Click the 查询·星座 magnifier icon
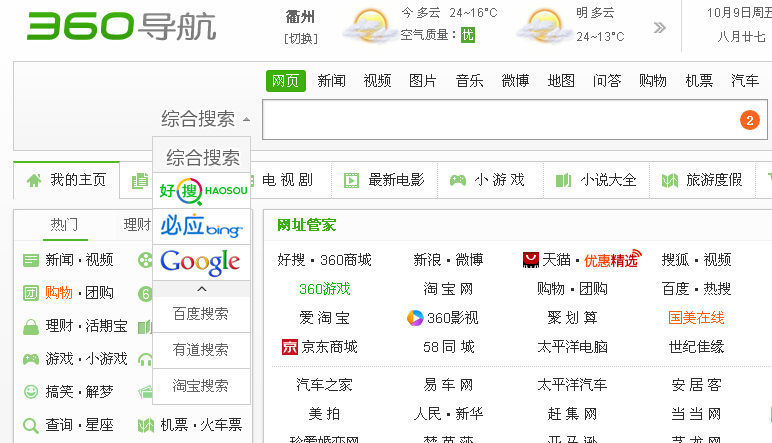 31,425
